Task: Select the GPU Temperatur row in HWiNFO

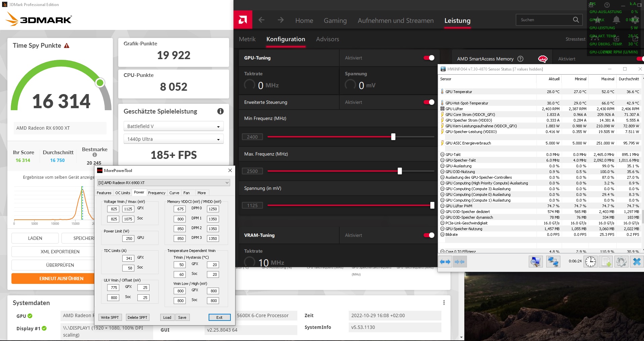Action: pos(540,92)
